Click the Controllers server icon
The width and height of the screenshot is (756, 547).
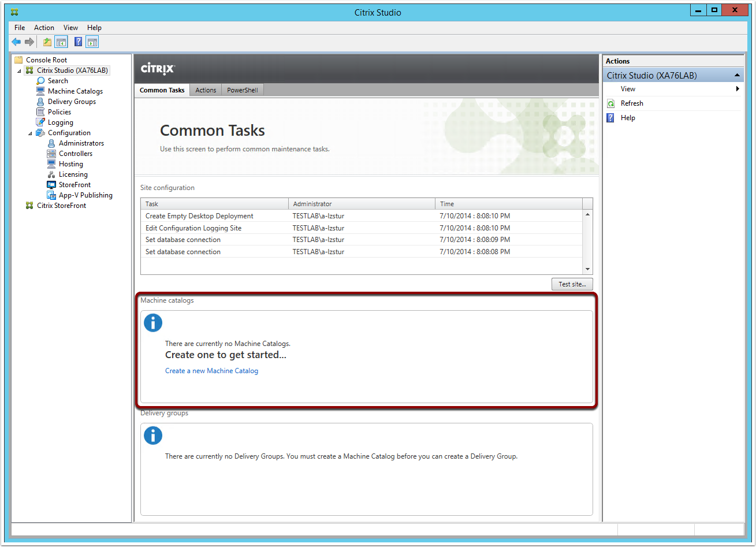51,154
